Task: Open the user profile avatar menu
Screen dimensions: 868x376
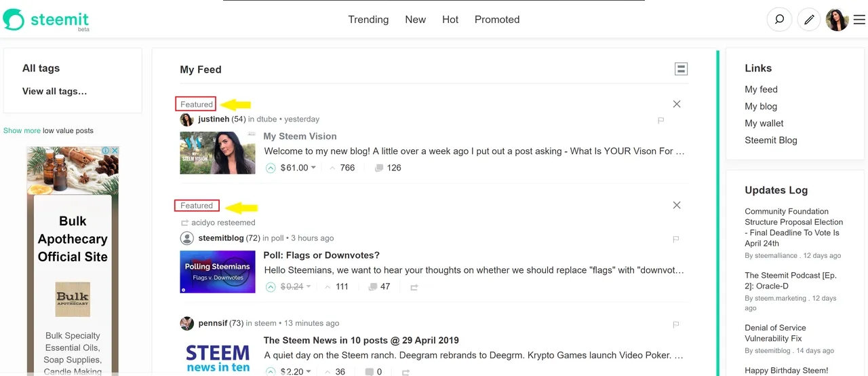Action: click(x=837, y=20)
